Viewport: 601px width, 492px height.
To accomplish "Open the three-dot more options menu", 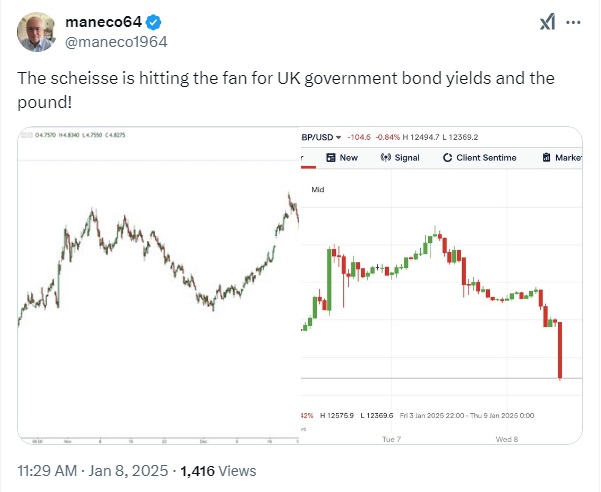I will point(573,23).
